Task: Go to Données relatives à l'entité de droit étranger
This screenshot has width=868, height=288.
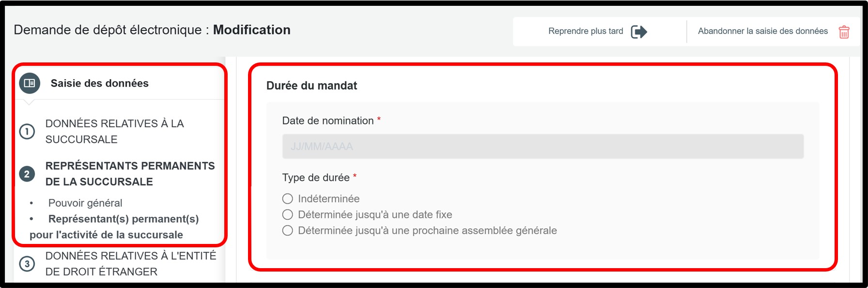Action: click(x=131, y=264)
